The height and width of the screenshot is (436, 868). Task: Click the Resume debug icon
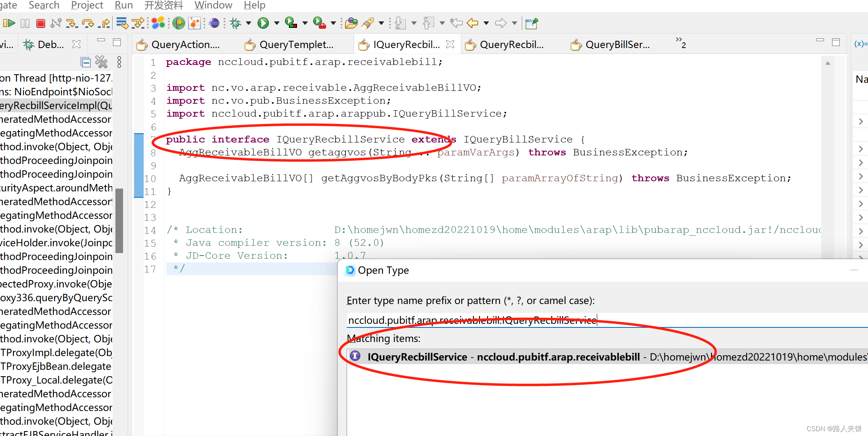pyautogui.click(x=9, y=23)
